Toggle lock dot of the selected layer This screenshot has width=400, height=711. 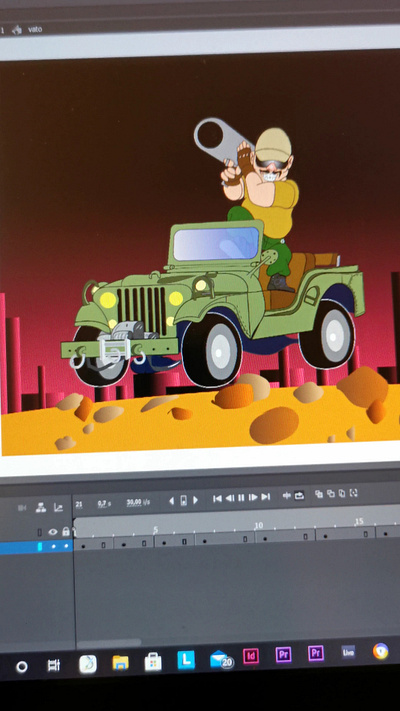(x=66, y=546)
